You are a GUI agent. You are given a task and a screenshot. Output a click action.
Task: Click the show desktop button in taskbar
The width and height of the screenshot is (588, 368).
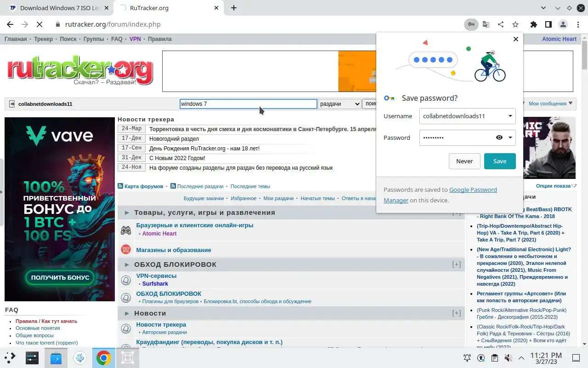point(576,358)
